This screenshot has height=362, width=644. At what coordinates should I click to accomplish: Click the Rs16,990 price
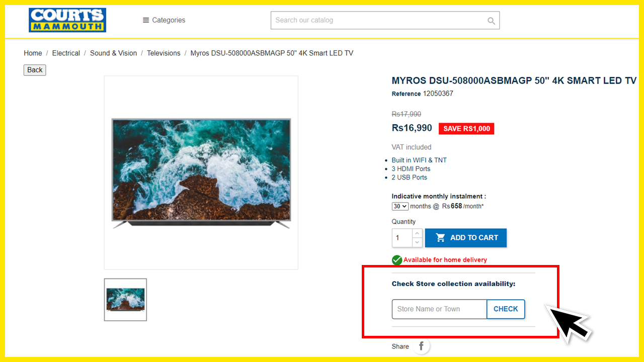click(412, 128)
